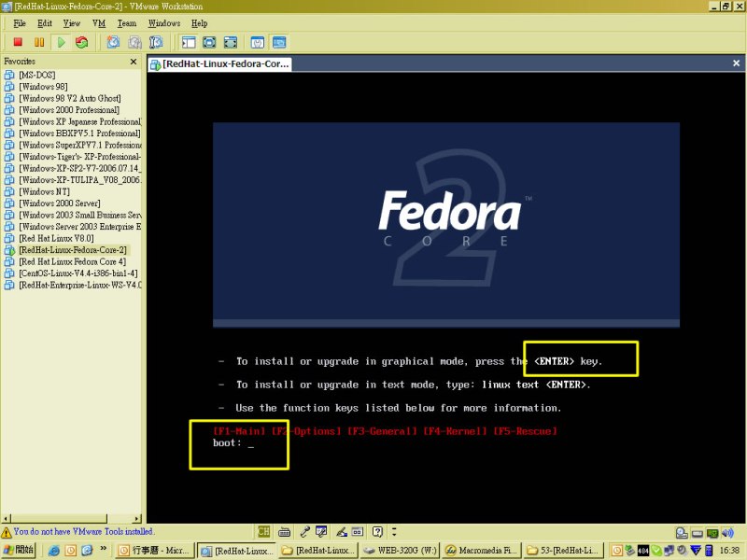
Task: Show the console view toolbar icon
Action: pyautogui.click(x=279, y=42)
